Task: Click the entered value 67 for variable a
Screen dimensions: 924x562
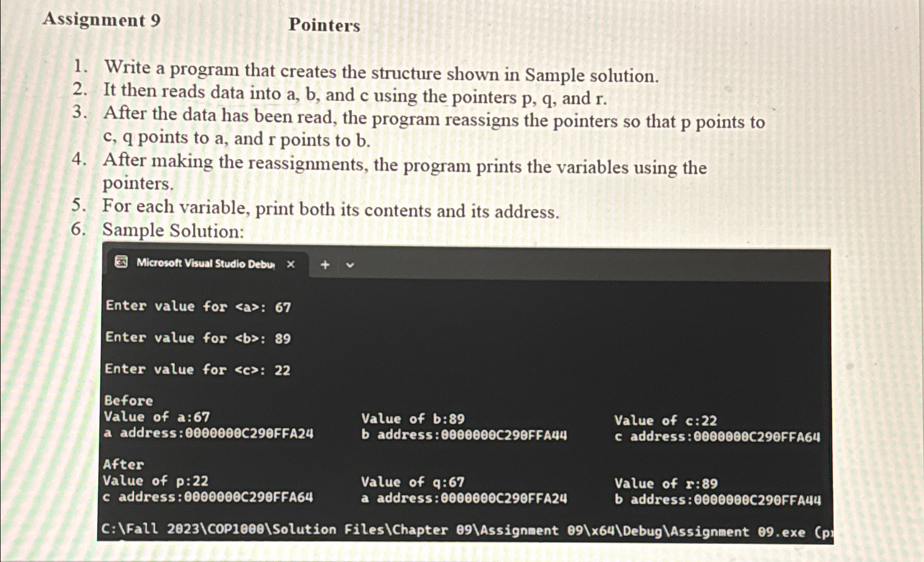Action: point(283,306)
